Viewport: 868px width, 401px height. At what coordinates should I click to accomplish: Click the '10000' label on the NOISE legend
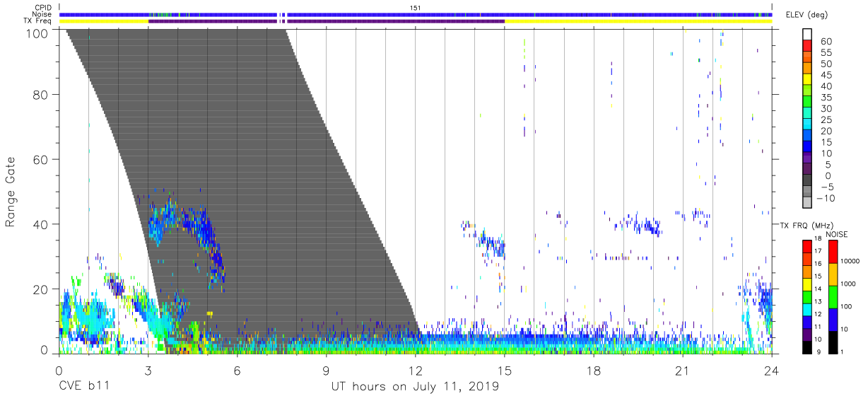[852, 261]
